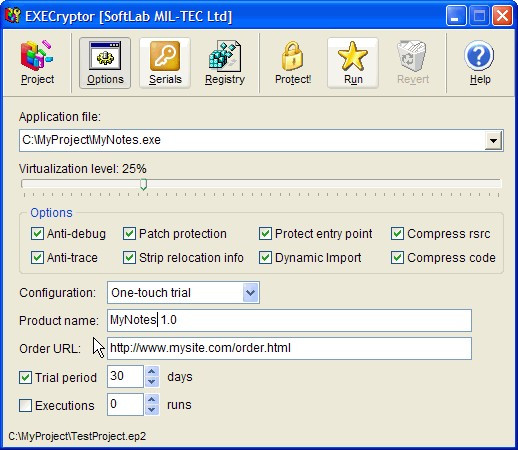Click the Product name input field
This screenshot has width=518, height=450.
coord(289,320)
